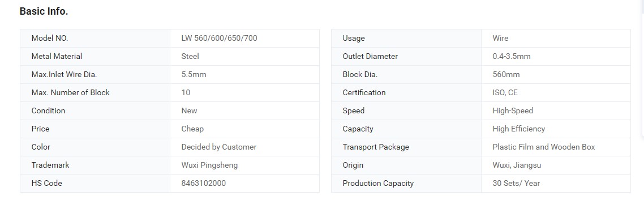Select the 'New' value

[x=190, y=110]
